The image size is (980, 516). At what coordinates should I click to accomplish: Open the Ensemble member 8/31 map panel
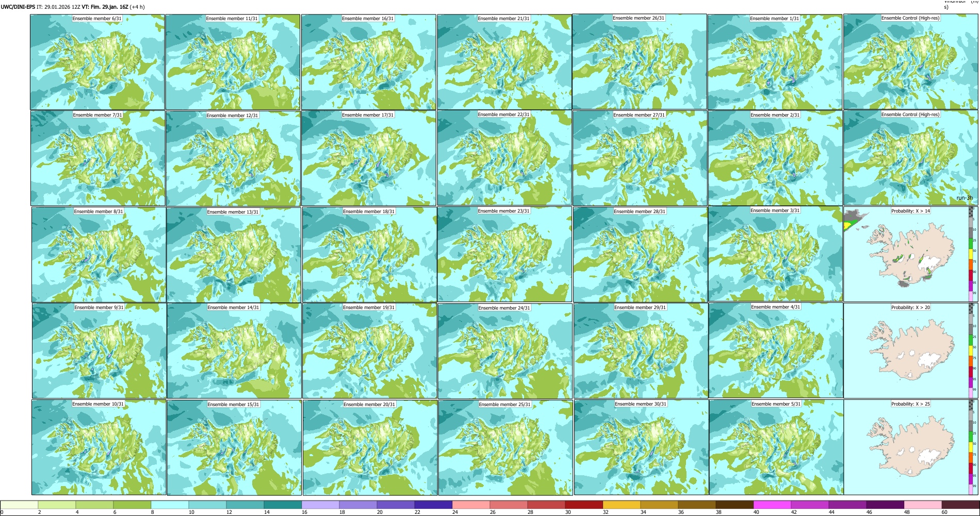99,255
